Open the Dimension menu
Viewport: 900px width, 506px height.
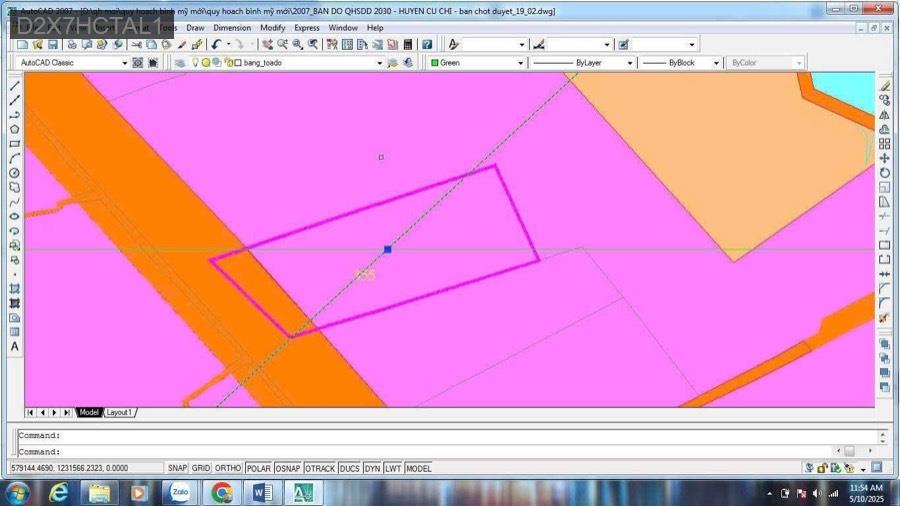pos(232,28)
